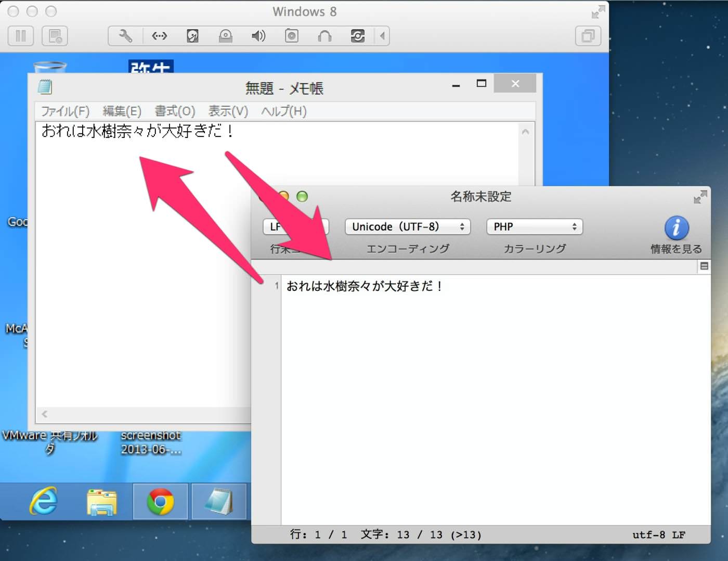
Task: Open ヘルプ(H) menu in Notepad
Action: [x=284, y=111]
